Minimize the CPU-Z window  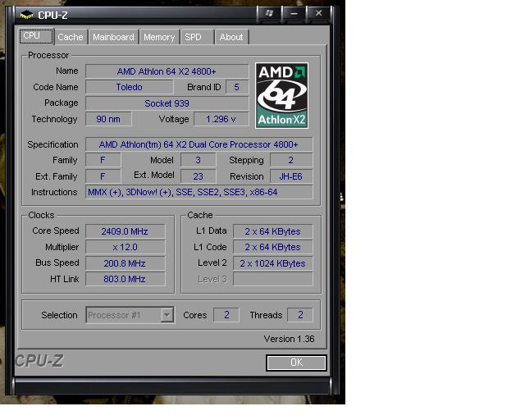[294, 13]
